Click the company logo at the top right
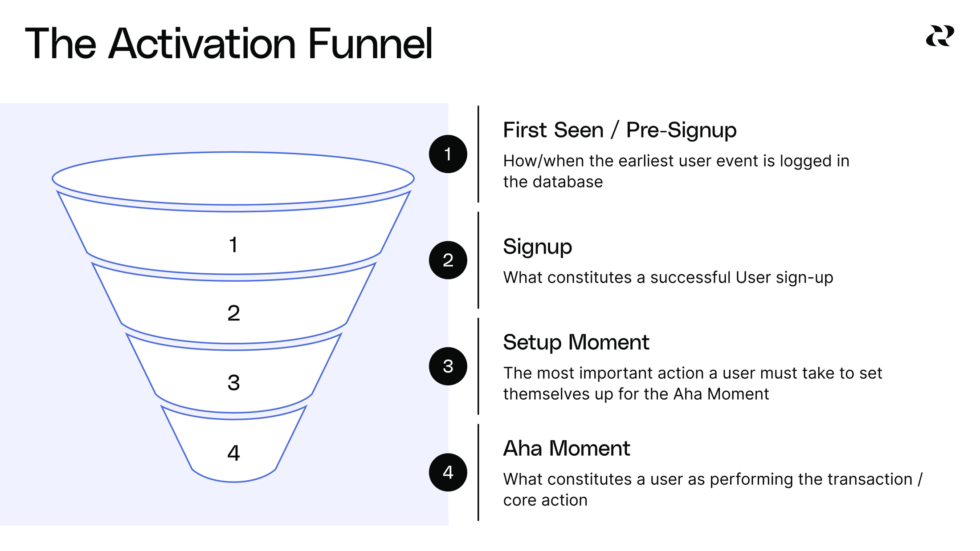Image resolution: width=980 pixels, height=551 pixels. pyautogui.click(x=940, y=36)
